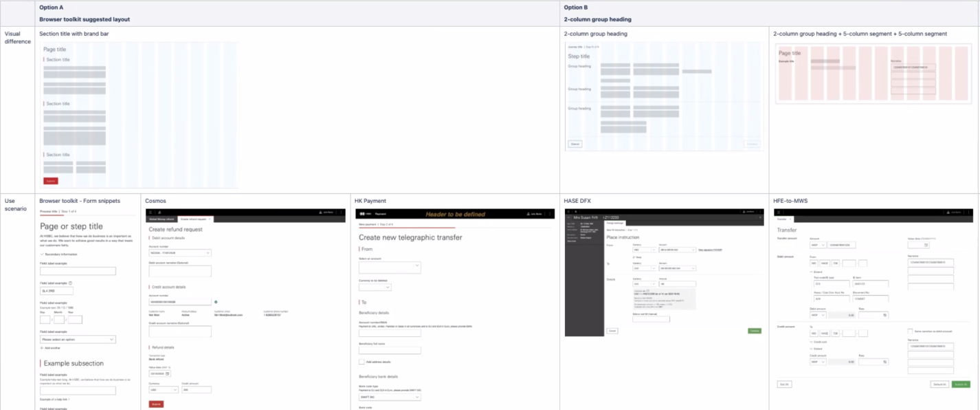The height and width of the screenshot is (410, 980).
Task: Click the green Continue button in HASE DFX
Action: (755, 331)
